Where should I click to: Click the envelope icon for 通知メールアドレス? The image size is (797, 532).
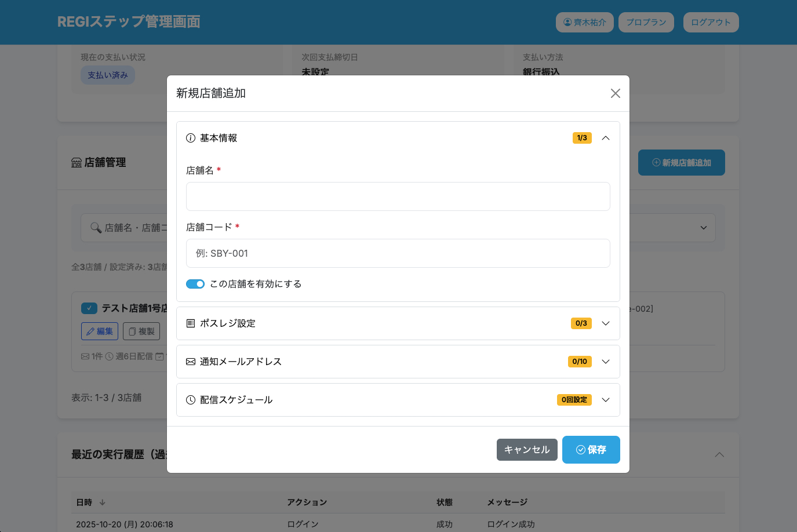click(x=190, y=362)
